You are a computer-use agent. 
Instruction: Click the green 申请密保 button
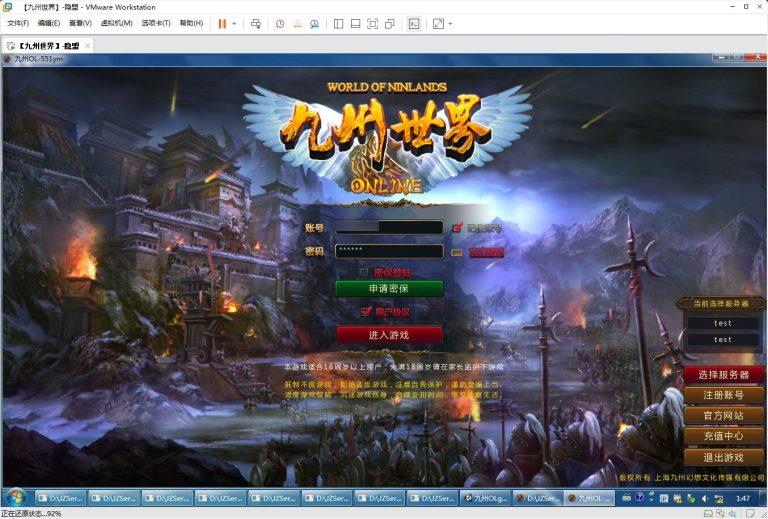pos(389,288)
